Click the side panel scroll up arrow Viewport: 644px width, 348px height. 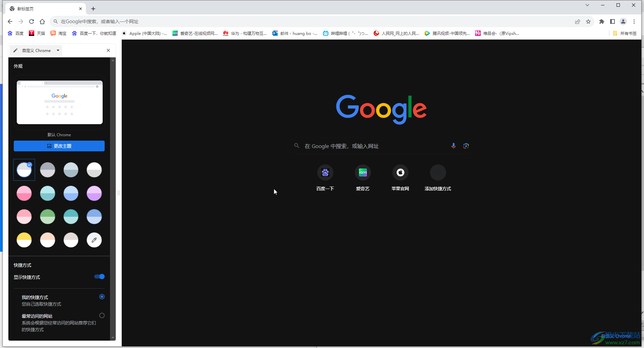(113, 60)
